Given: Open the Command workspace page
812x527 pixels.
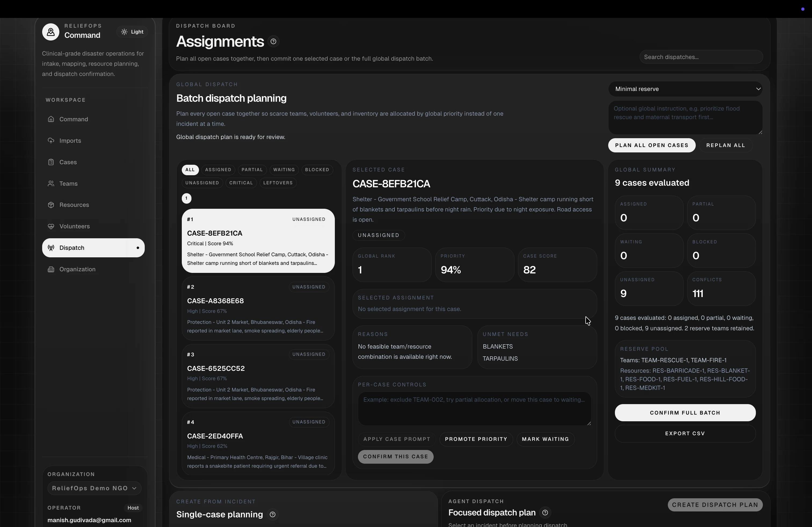Looking at the screenshot, I should click(x=93, y=119).
